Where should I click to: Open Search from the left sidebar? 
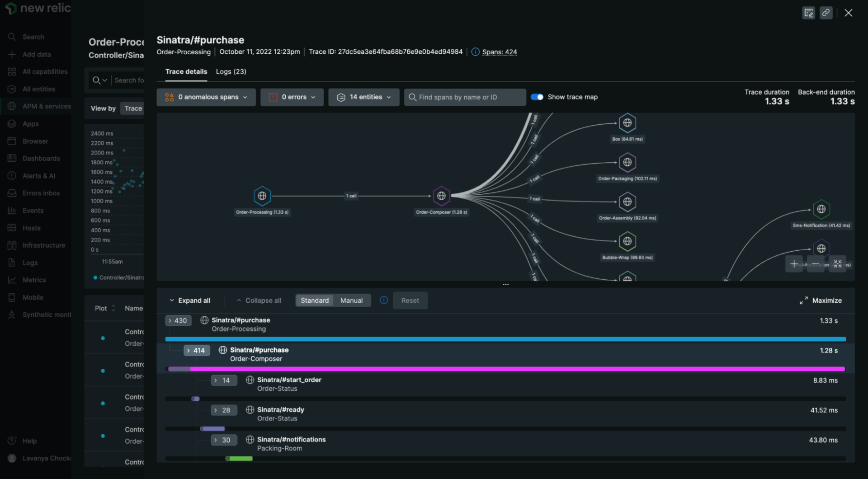(12, 37)
